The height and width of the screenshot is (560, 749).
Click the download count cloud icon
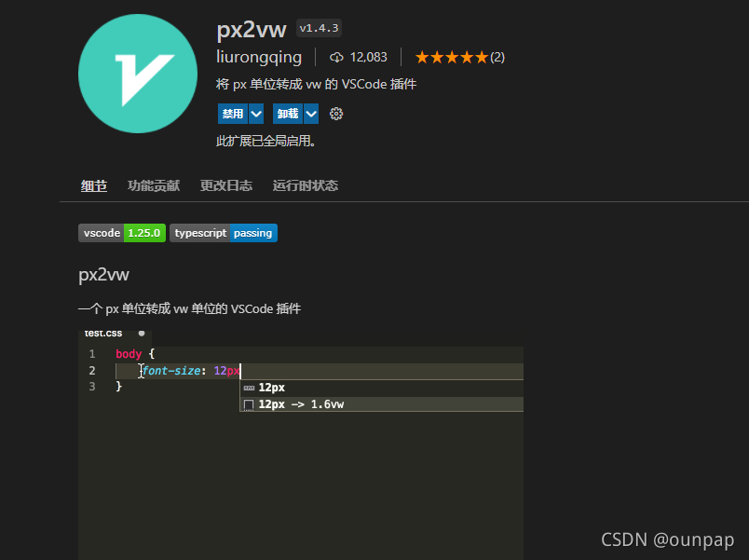pos(335,57)
